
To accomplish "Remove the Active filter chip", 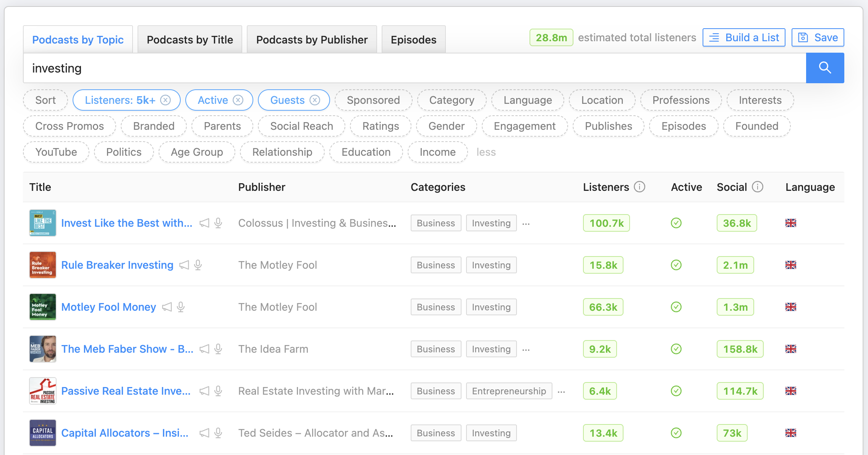I will tap(238, 100).
